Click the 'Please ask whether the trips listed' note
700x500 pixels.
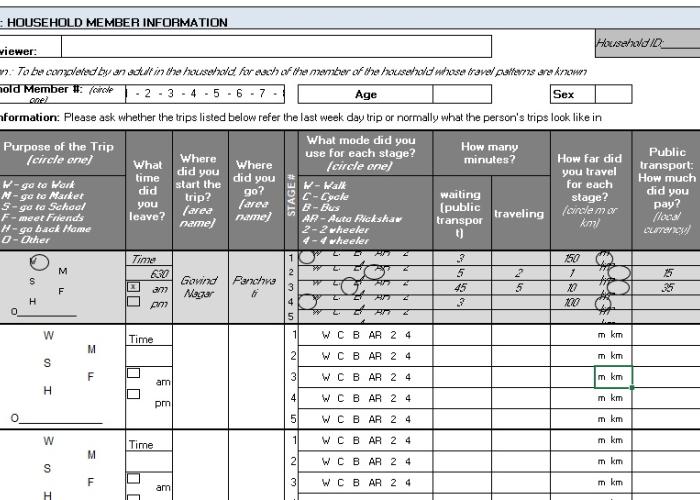(x=333, y=117)
